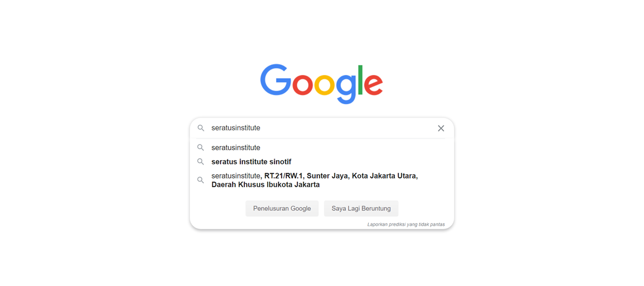Choose the 'seratus institute sinotif' suggestion
The width and height of the screenshot is (644, 286).
click(x=322, y=162)
